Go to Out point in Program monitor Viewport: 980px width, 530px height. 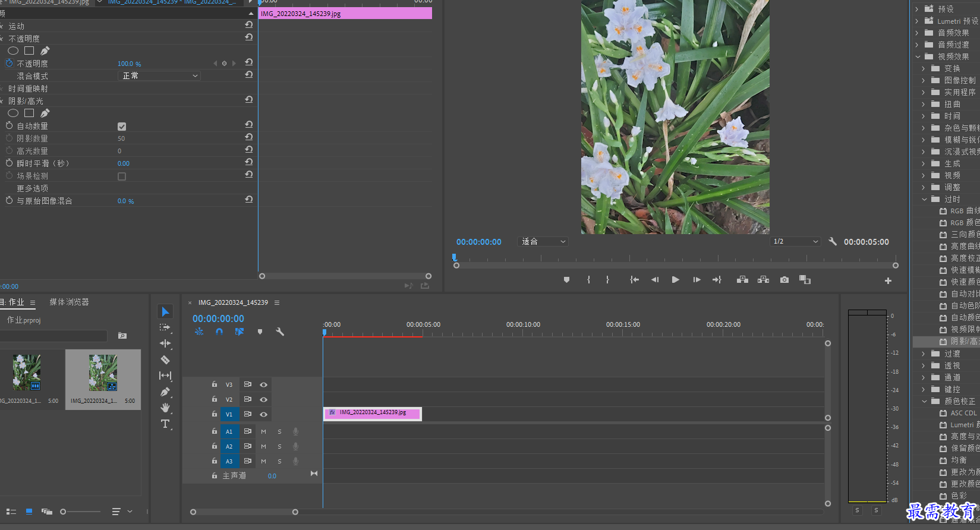(717, 280)
